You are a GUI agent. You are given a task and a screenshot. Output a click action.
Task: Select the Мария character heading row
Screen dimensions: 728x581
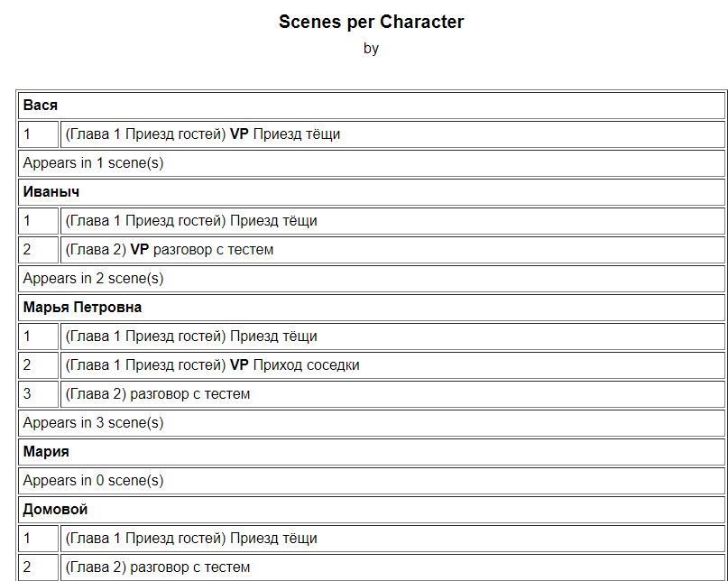point(46,452)
